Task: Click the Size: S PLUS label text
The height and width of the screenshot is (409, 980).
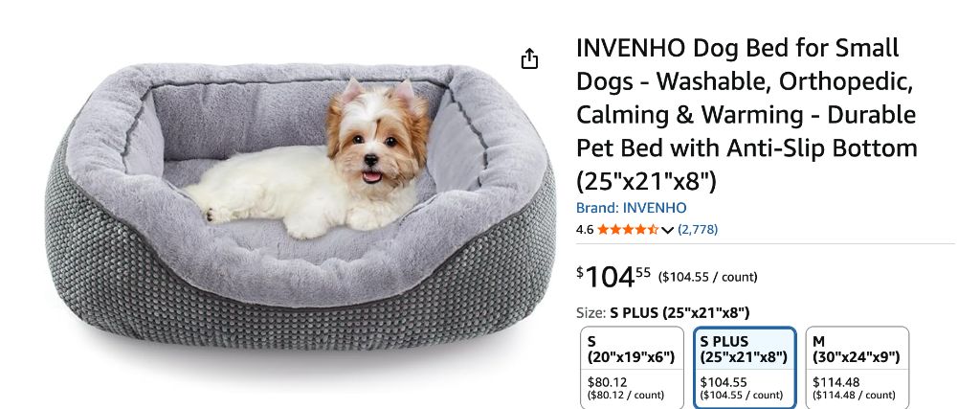Action: point(662,312)
